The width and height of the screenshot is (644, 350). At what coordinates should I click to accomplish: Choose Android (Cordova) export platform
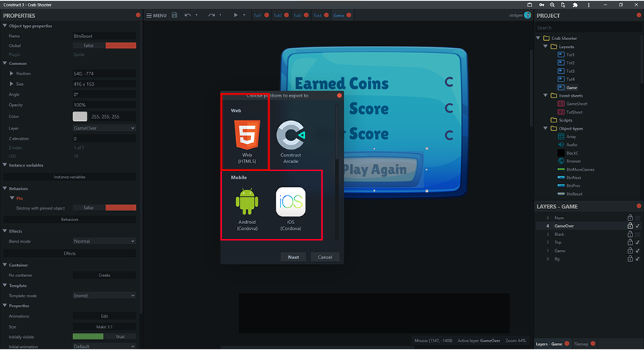point(247,209)
